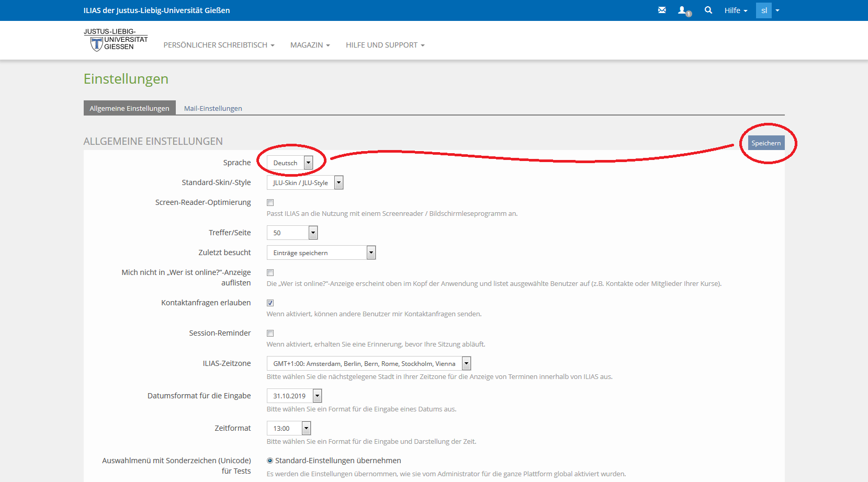Open the ILIAS-Zeitzone dropdown
This screenshot has height=482, width=868.
pyautogui.click(x=369, y=364)
